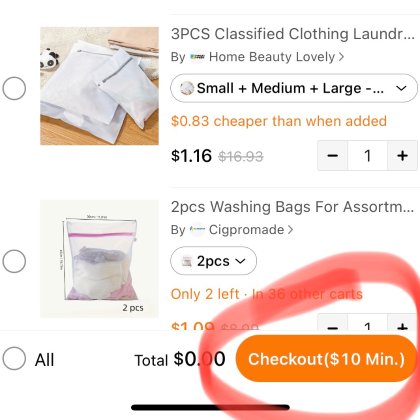The image size is (420, 420).
Task: View the white laundry bags product thumbnail
Action: (x=99, y=86)
